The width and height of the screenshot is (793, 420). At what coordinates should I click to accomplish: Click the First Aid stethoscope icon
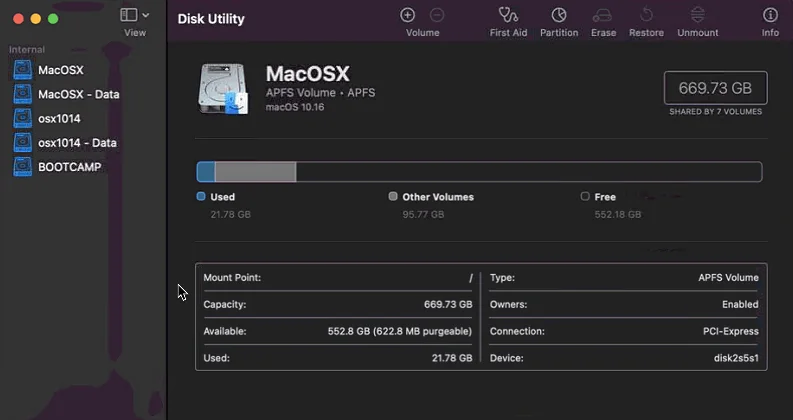508,15
